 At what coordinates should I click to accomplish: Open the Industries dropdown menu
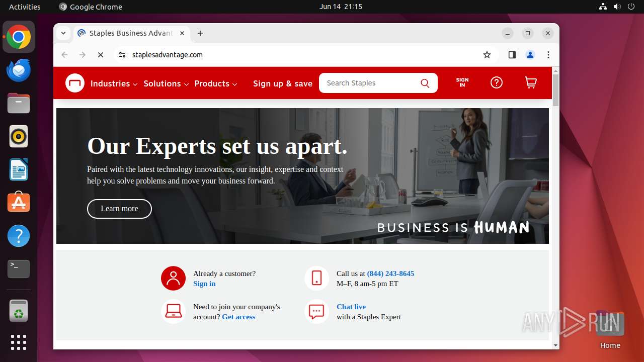(114, 83)
